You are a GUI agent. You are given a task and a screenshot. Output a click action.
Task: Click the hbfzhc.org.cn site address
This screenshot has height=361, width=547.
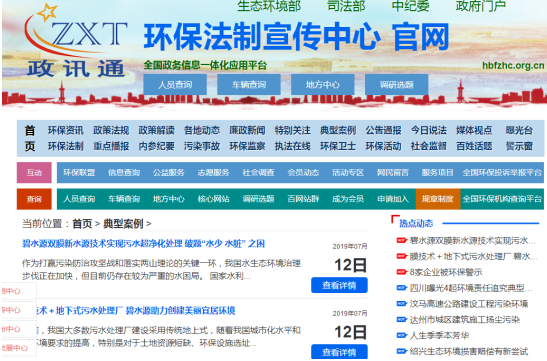click(513, 65)
